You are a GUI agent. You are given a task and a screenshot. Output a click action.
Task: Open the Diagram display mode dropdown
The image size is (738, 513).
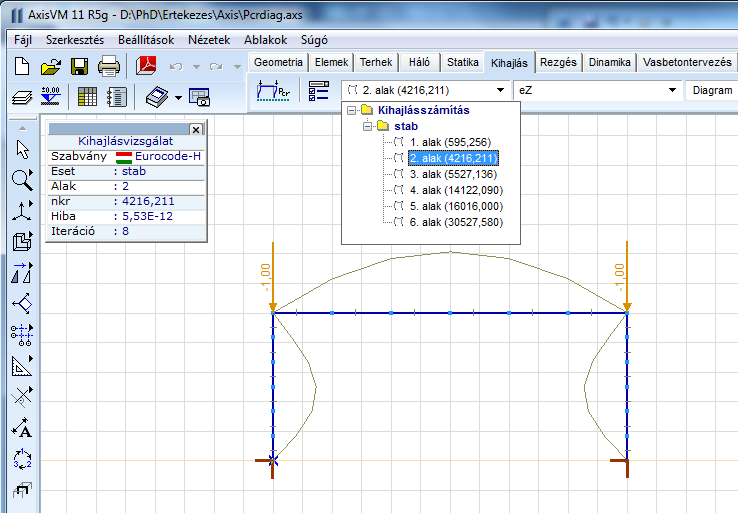(712, 90)
